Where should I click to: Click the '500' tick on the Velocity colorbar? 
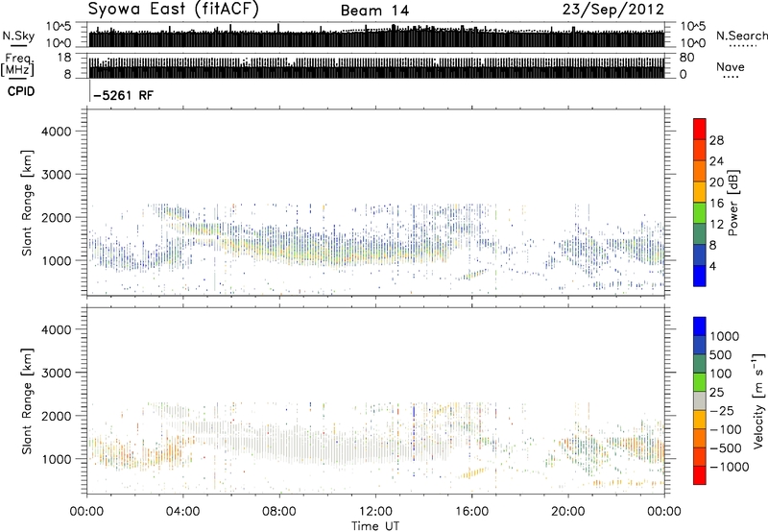point(721,355)
